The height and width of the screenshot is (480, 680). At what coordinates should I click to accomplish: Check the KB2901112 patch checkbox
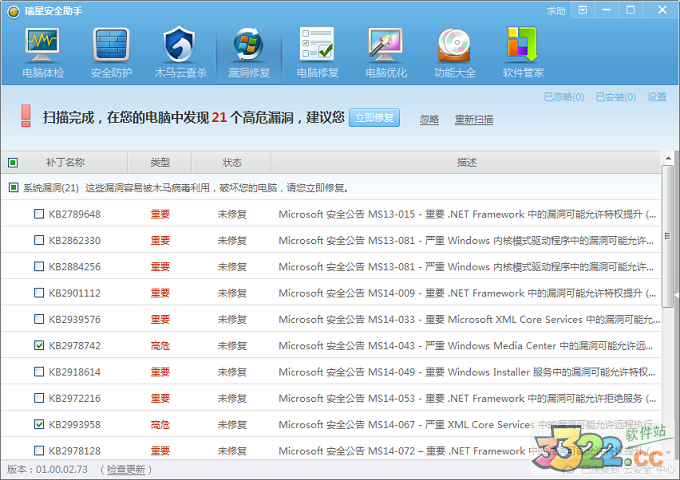pos(39,293)
